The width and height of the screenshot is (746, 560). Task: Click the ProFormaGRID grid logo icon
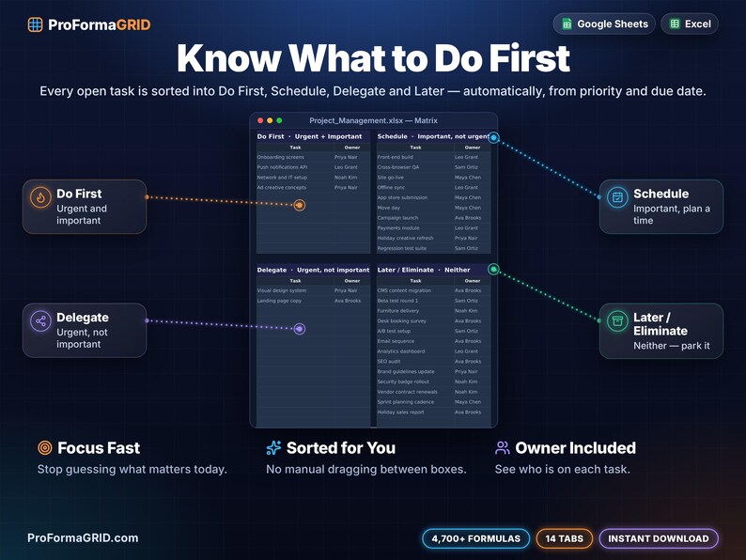coord(35,24)
